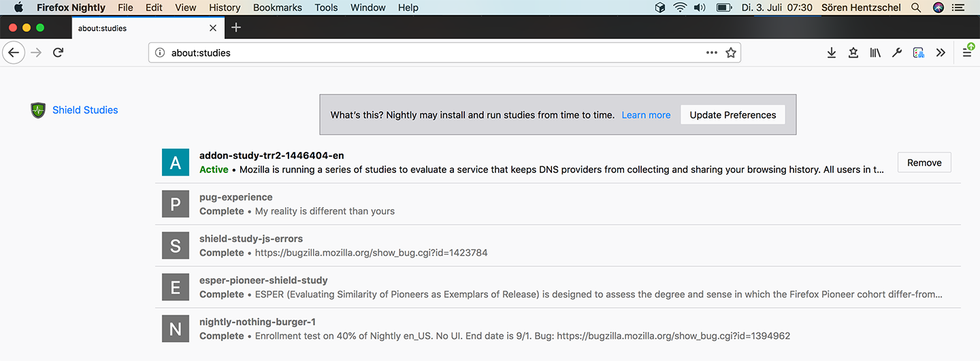
Task: Expand the toolbar overflow chevron
Action: [x=941, y=52]
